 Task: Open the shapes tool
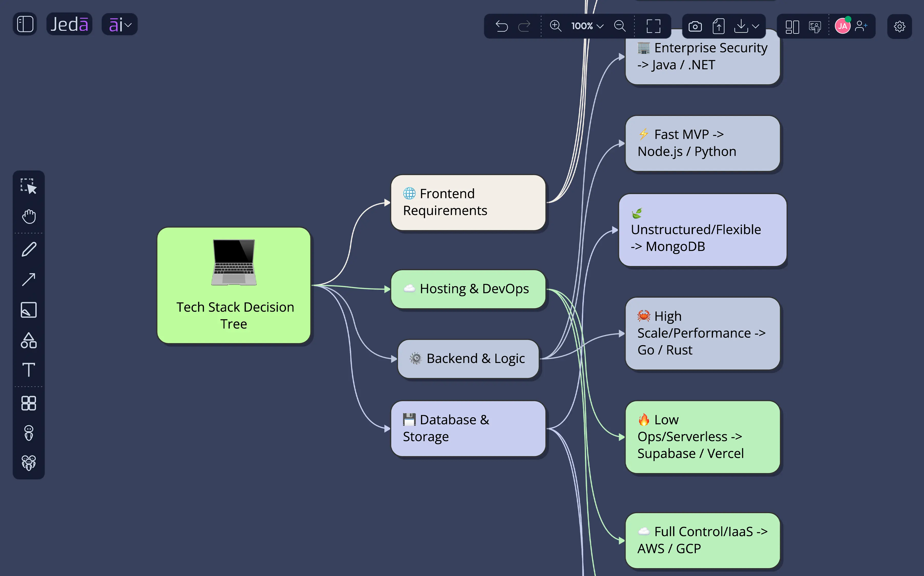click(x=28, y=340)
